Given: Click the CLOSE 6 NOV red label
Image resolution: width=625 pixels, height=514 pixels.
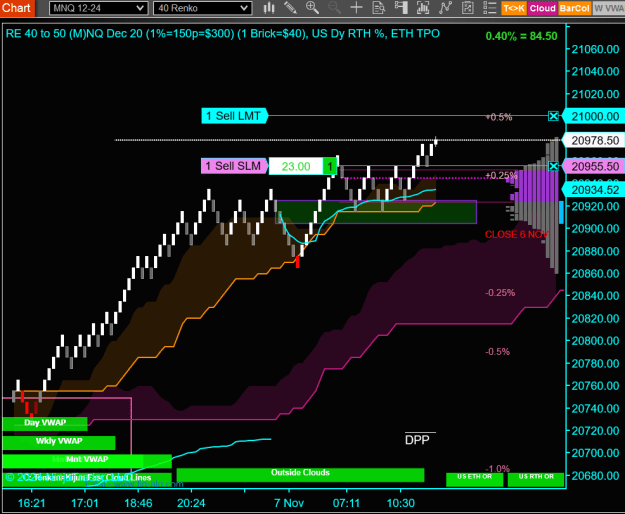Looking at the screenshot, I should (517, 234).
